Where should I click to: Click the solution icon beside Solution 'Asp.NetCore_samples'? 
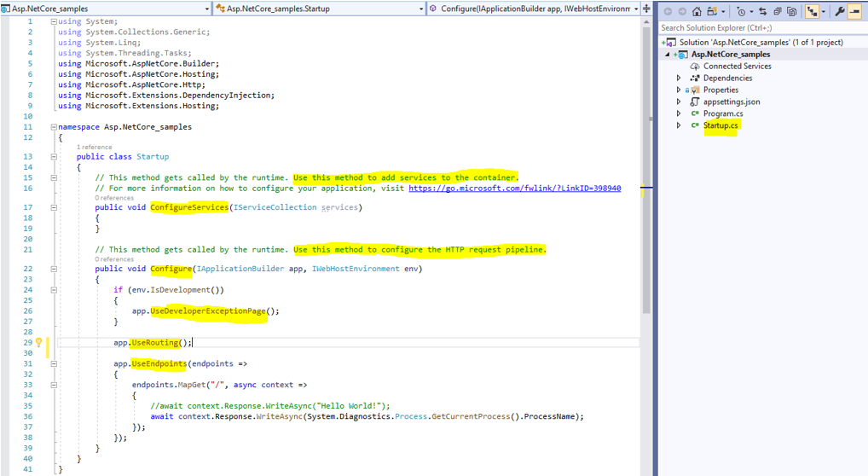pyautogui.click(x=671, y=43)
